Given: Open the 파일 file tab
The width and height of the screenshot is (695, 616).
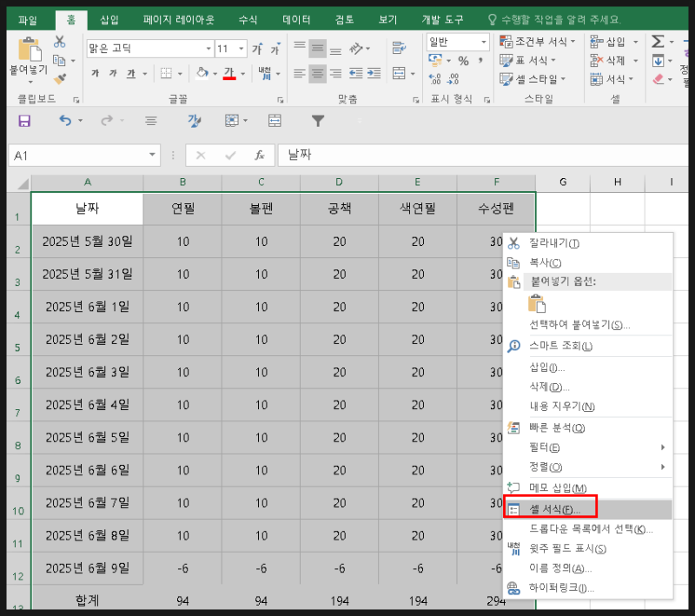Looking at the screenshot, I should pyautogui.click(x=28, y=20).
